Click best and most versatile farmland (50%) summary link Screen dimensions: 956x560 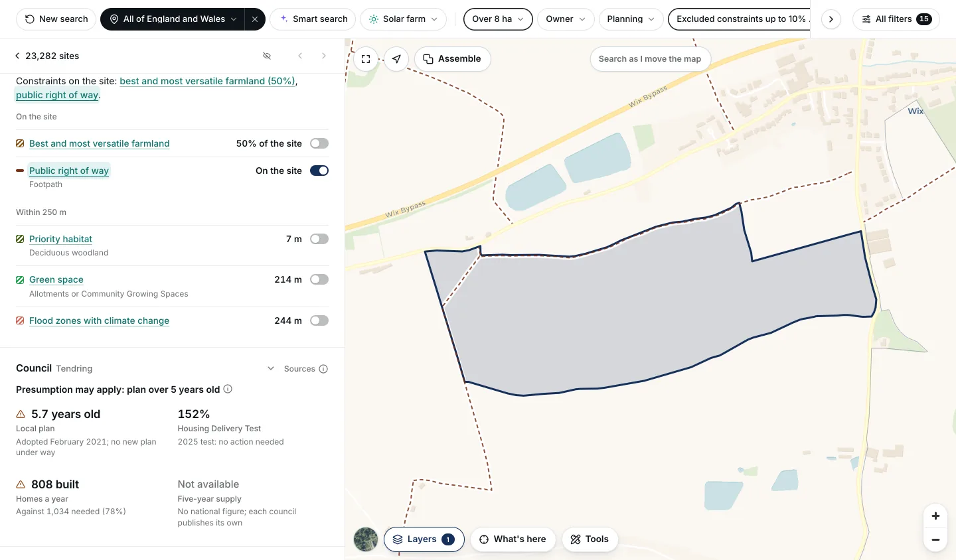207,81
